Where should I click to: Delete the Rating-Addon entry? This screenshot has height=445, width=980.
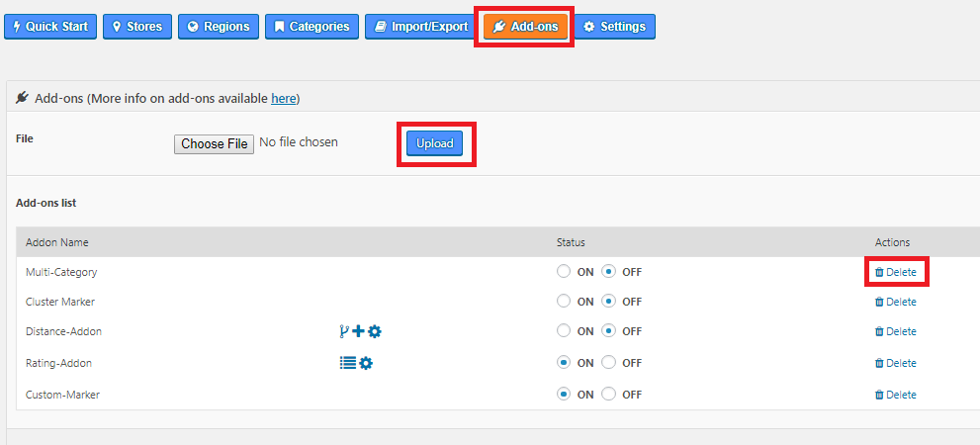[896, 363]
